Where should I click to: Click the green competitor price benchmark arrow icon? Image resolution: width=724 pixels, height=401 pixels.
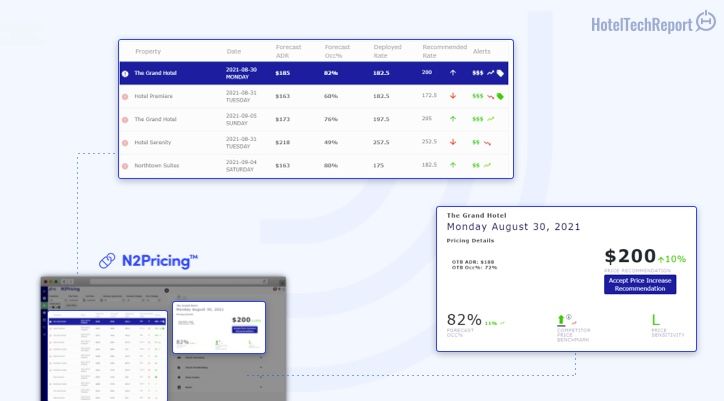[561, 320]
